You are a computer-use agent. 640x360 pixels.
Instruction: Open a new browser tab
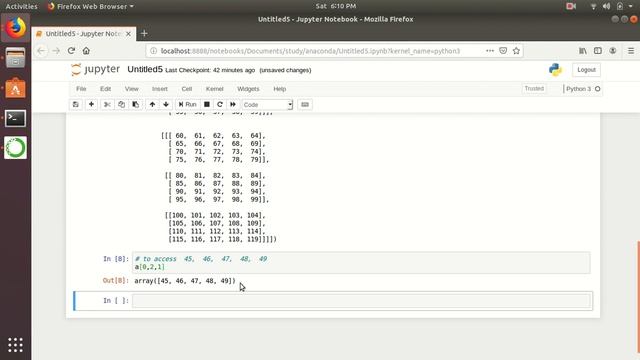point(144,34)
